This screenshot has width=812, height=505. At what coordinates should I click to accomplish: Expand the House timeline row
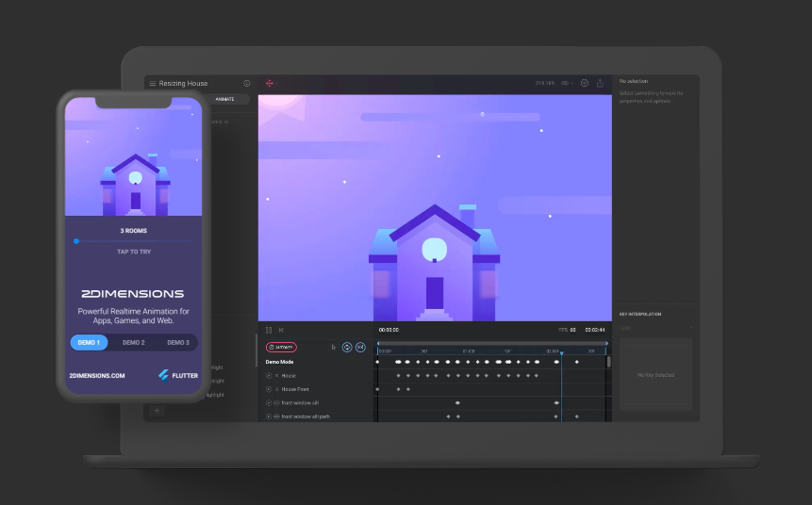[x=269, y=376]
